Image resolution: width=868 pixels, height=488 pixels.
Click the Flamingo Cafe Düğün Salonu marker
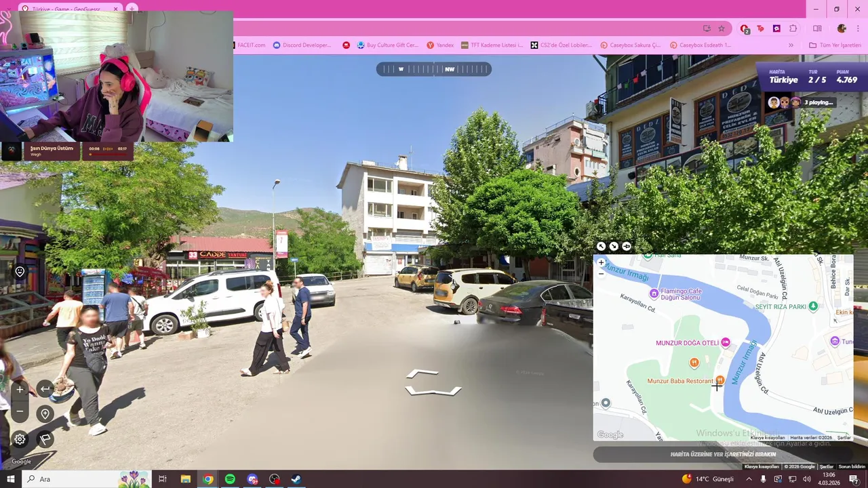point(654,293)
